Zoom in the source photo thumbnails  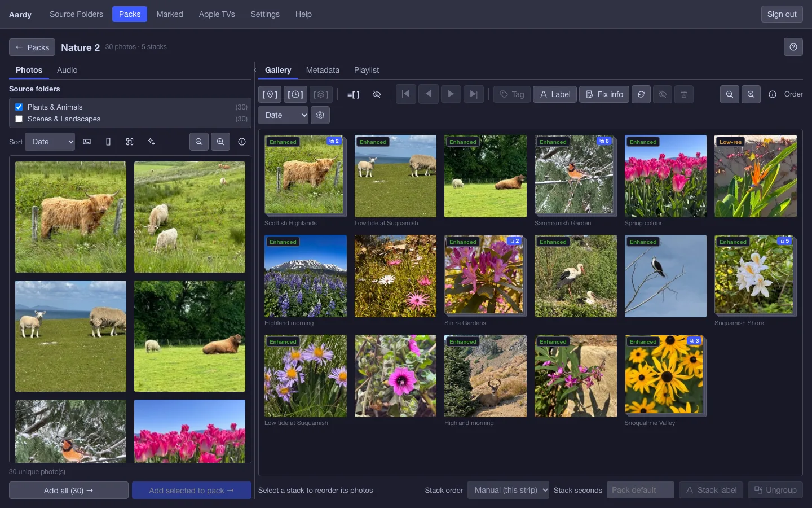220,142
